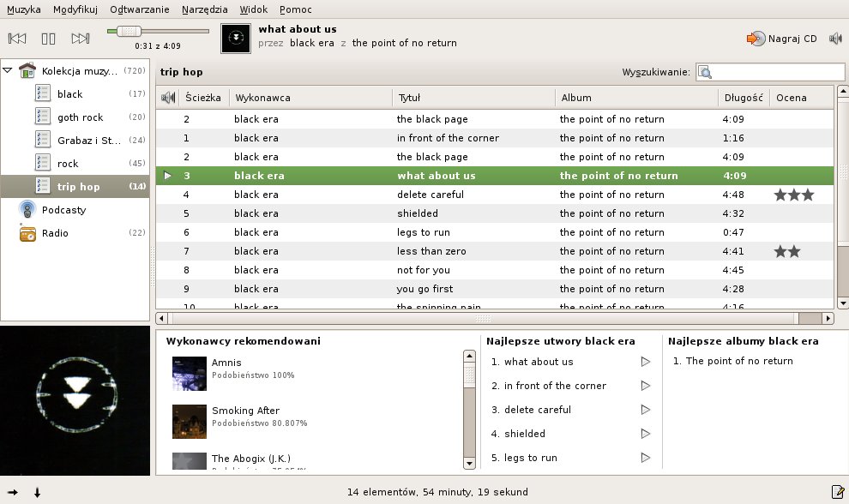The height and width of the screenshot is (504, 849).
Task: Click the right arrow status bar icon
Action: coord(13,492)
